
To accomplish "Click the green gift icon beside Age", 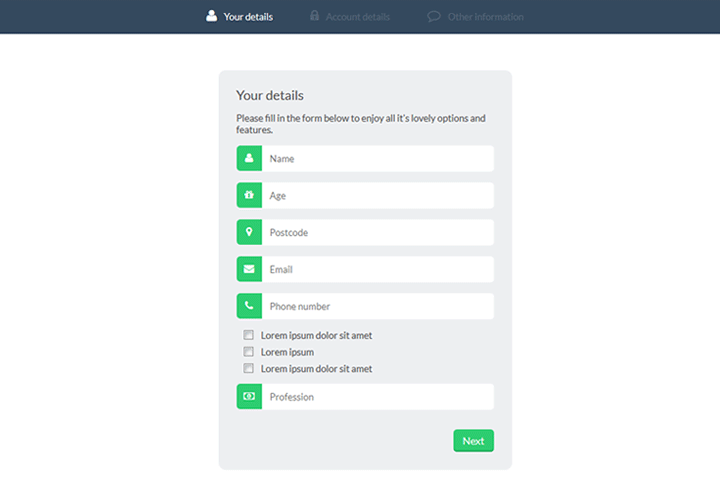I will (249, 195).
